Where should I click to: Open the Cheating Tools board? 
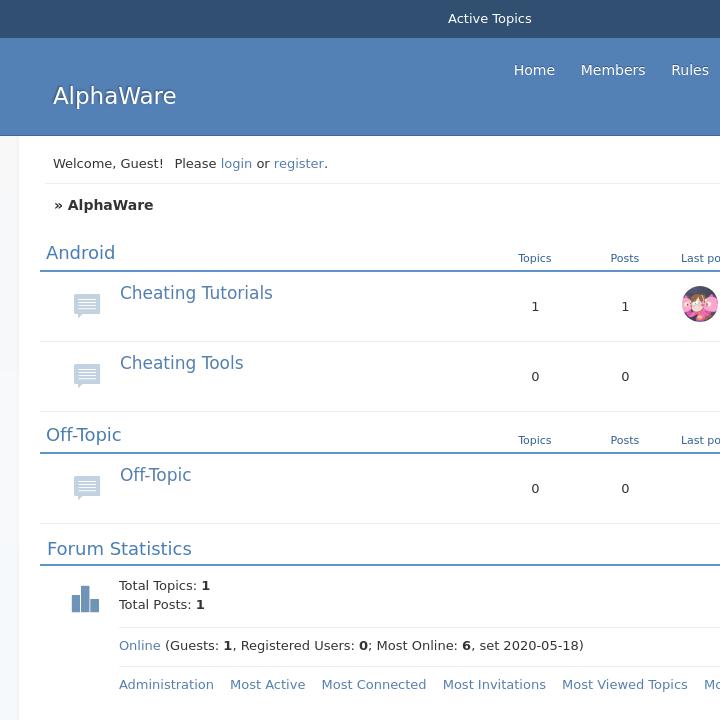click(181, 363)
